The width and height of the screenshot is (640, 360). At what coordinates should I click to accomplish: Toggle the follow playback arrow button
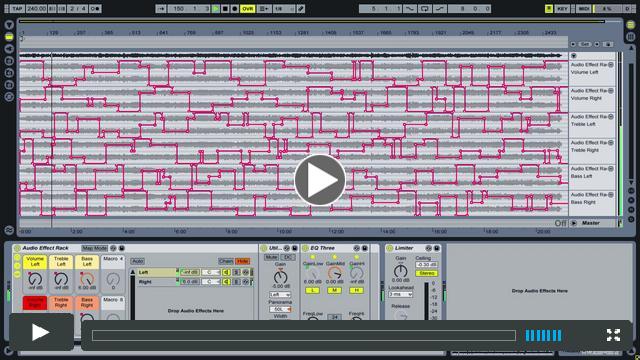pos(161,9)
